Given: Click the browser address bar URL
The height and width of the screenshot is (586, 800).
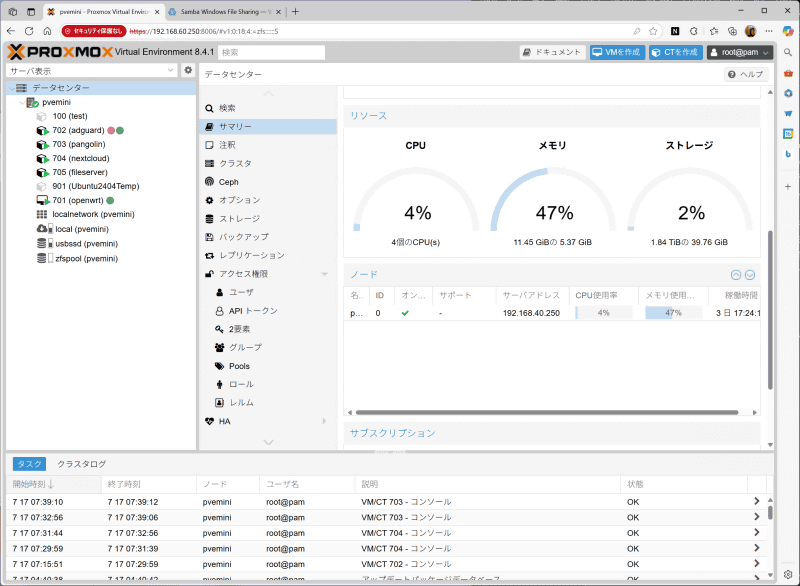Looking at the screenshot, I should 204,31.
